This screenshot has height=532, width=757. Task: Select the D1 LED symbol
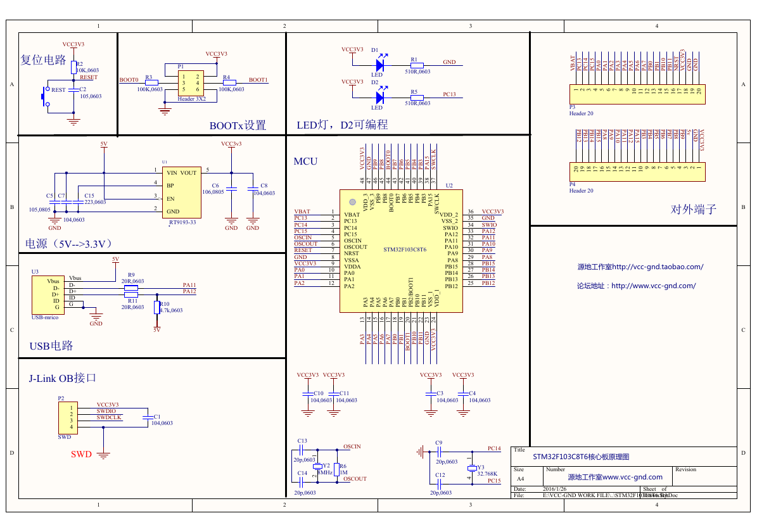pyautogui.click(x=381, y=64)
